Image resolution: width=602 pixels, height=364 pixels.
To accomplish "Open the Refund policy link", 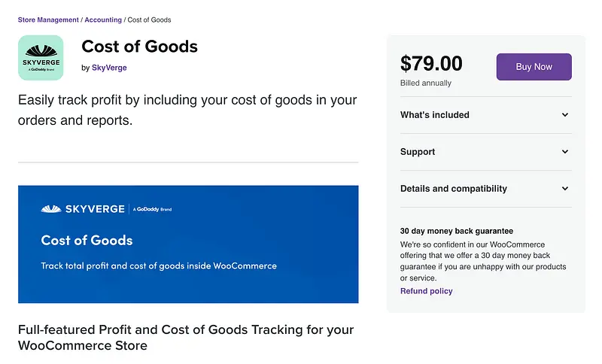I will point(426,291).
